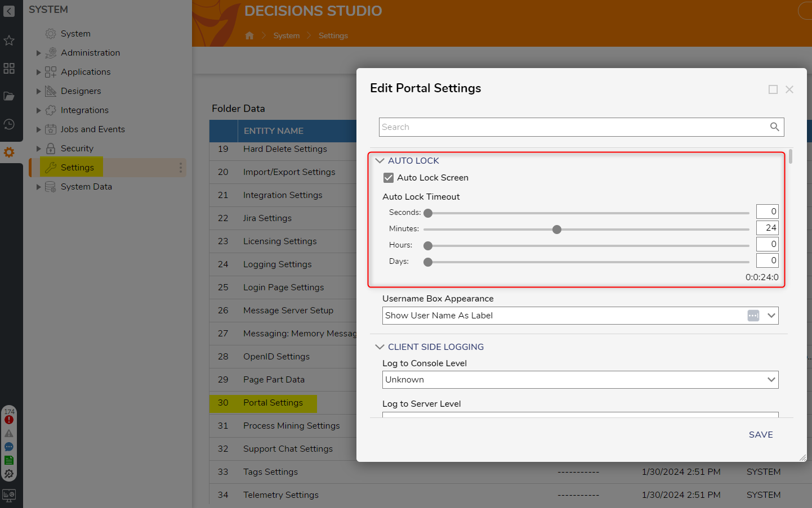Click the ENTITY NAME column header
The height and width of the screenshot is (508, 812).
(x=274, y=131)
